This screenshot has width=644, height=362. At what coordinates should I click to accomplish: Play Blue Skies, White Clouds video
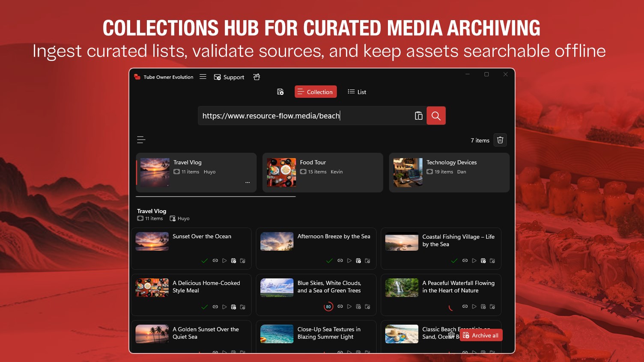349,307
